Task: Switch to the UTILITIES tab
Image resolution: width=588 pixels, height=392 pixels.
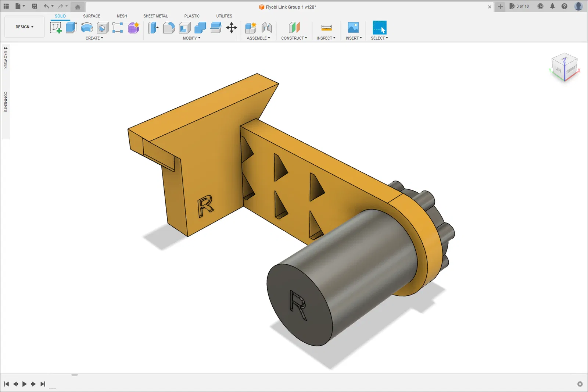Action: (x=224, y=16)
